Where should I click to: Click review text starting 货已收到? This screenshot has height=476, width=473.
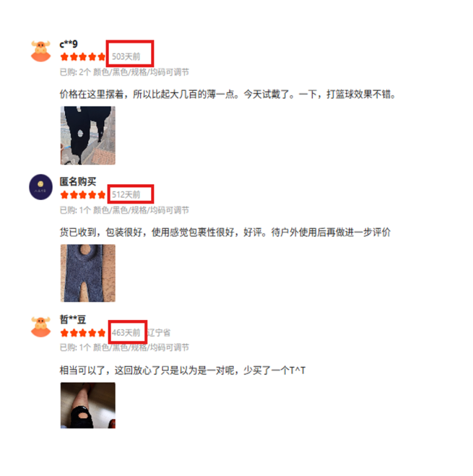click(225, 232)
